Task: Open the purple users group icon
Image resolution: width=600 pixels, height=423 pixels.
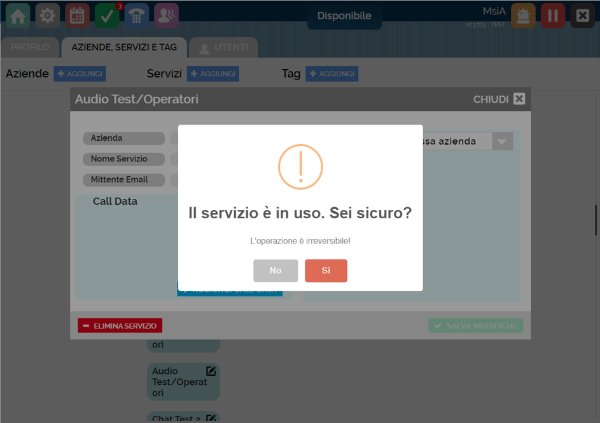Action: click(x=166, y=16)
